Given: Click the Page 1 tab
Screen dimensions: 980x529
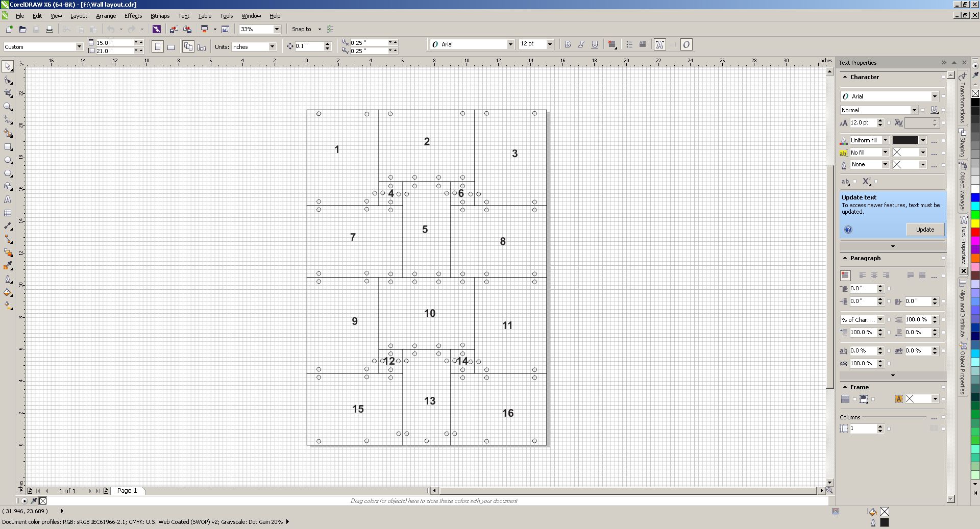Looking at the screenshot, I should click(x=127, y=491).
